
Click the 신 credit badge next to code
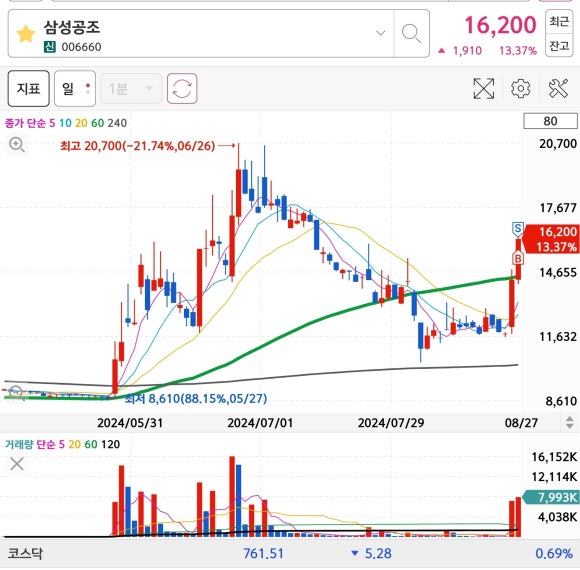pos(50,47)
